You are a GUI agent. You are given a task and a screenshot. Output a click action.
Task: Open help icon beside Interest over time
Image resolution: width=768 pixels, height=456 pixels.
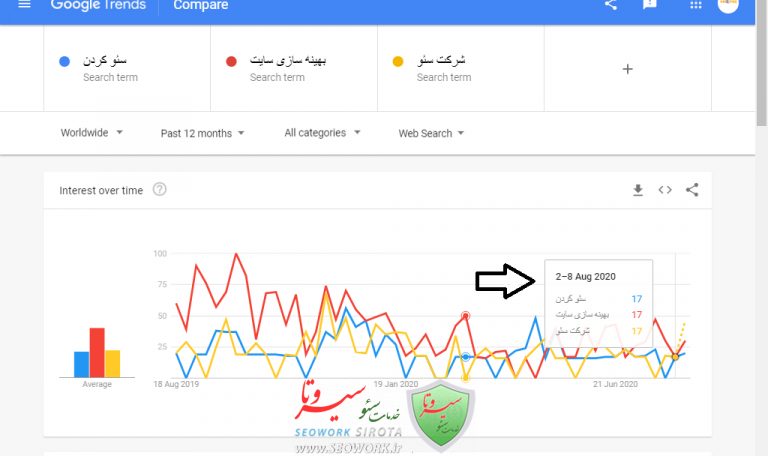[x=159, y=190]
